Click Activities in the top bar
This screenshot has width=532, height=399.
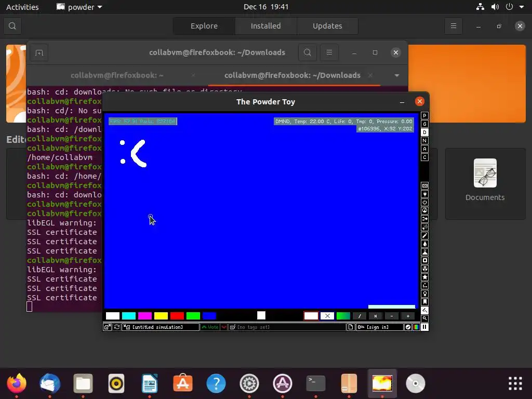coord(22,7)
